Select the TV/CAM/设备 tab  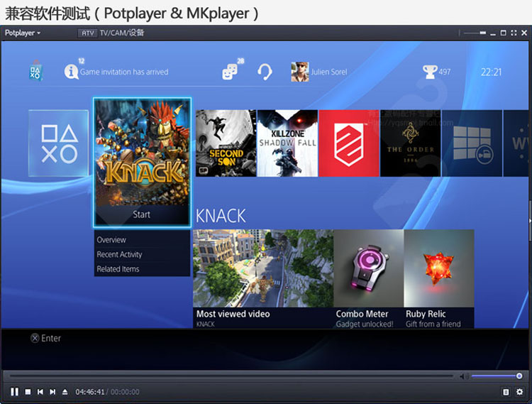122,33
